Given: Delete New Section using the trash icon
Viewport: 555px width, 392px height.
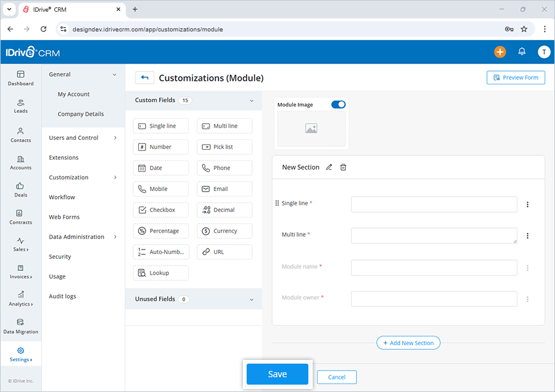Looking at the screenshot, I should [x=343, y=167].
